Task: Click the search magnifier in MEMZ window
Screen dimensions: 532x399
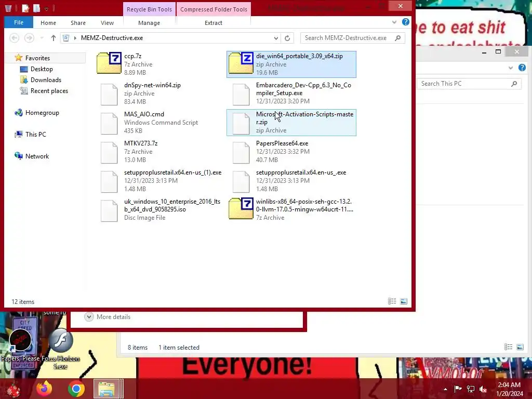Action: click(x=398, y=38)
